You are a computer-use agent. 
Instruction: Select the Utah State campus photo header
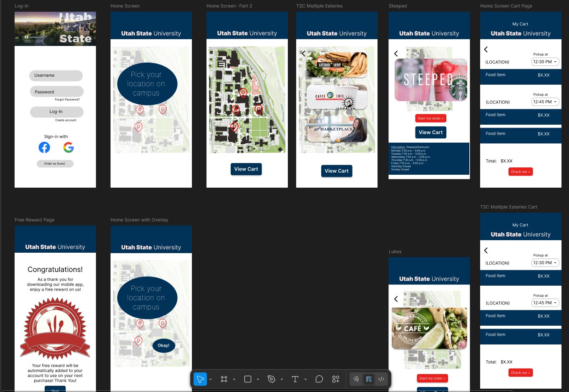[55, 29]
